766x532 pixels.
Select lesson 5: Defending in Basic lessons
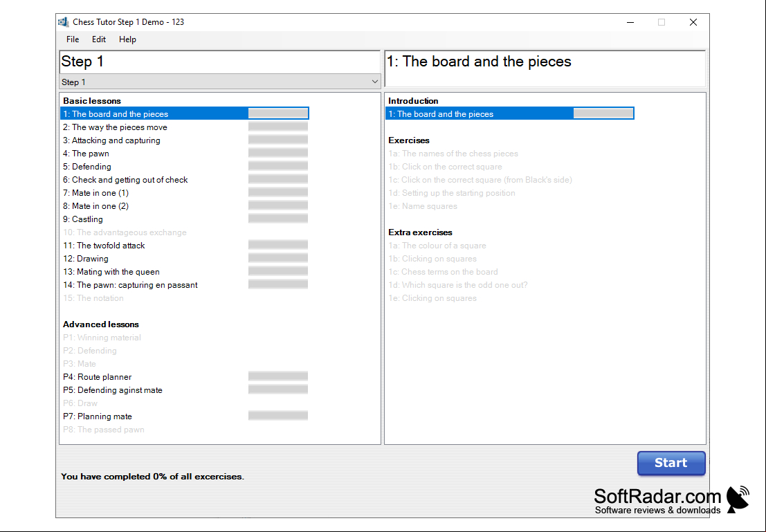click(87, 167)
